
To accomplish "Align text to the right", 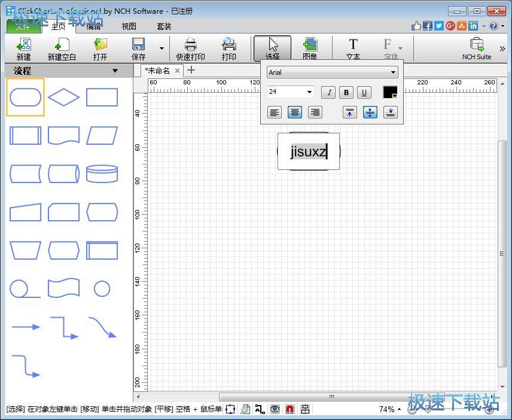I will coord(315,112).
